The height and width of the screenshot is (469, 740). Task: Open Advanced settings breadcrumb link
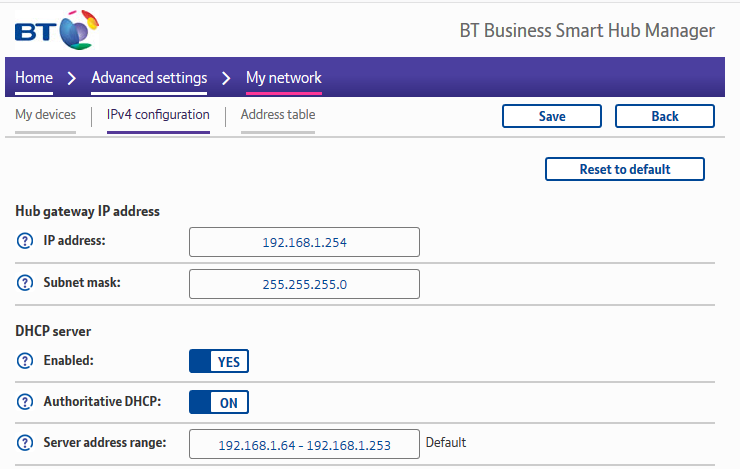click(149, 78)
